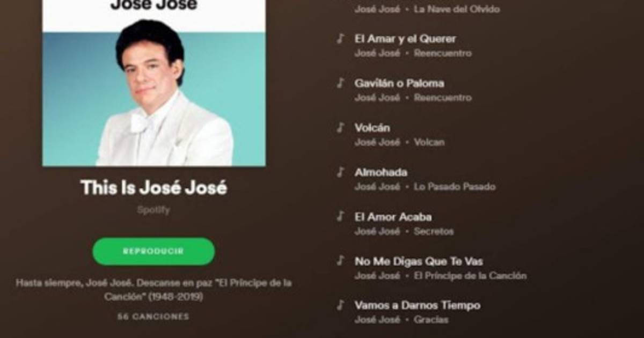Viewport: 644px width, 338px height.
Task: Open La Nave del Olvido album link
Action: (x=457, y=9)
